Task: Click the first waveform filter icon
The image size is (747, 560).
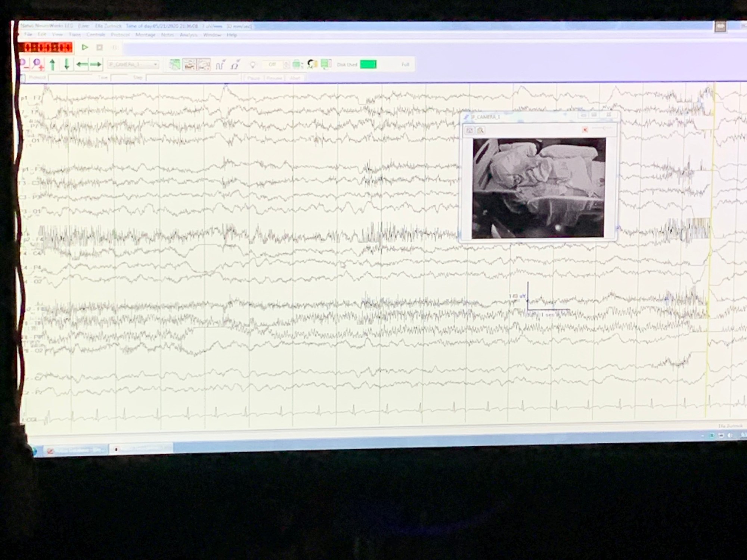Action: [220, 65]
